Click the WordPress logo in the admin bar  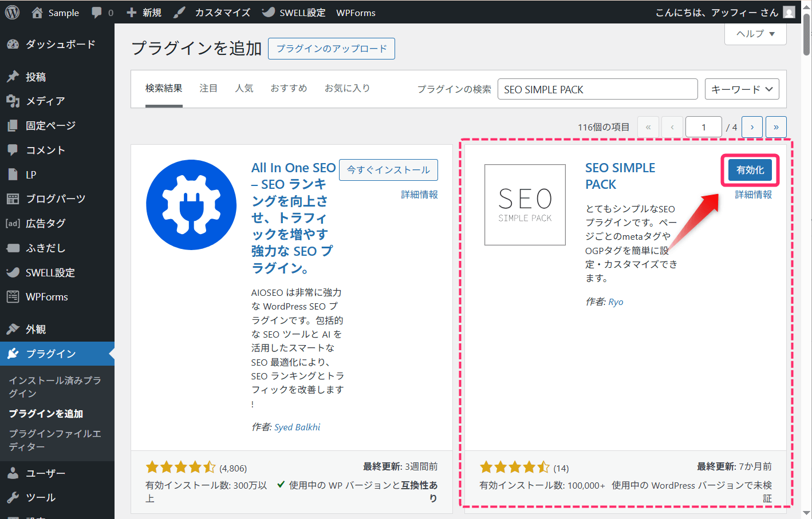coord(12,12)
